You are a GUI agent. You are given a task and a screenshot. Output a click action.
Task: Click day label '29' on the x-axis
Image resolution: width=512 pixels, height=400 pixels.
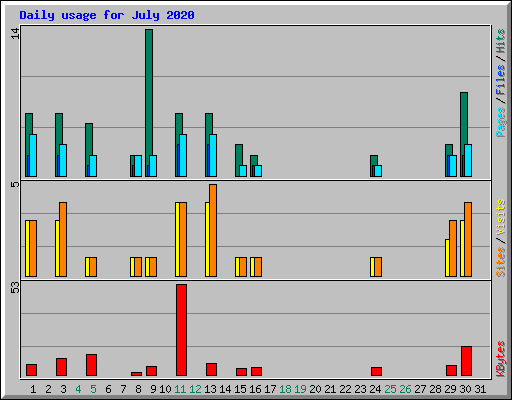tap(450, 389)
